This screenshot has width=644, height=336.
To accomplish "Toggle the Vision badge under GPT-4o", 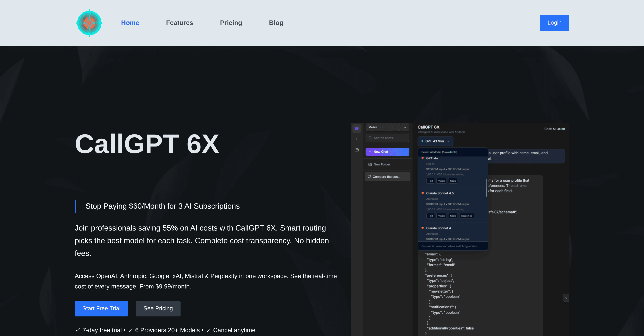I will coord(441,181).
